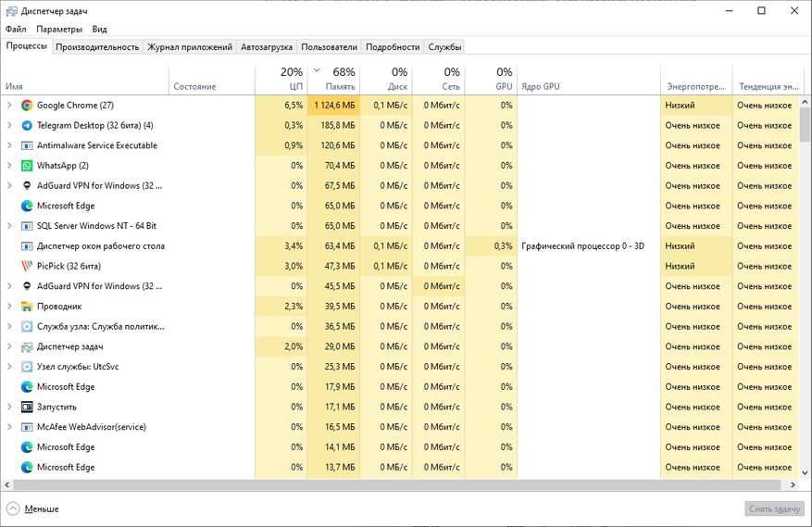Image resolution: width=812 pixels, height=527 pixels.
Task: Switch to the Производительность tab
Action: [x=97, y=47]
